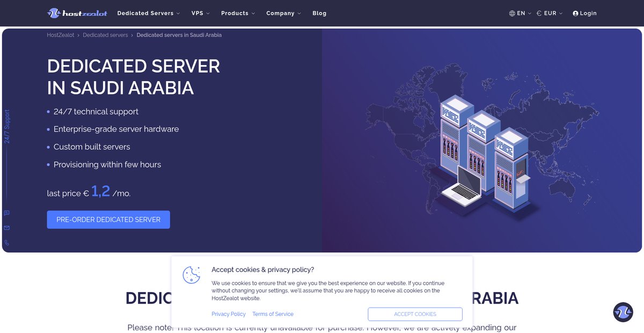Go to Dedicated servers breadcrumb
644x333 pixels.
tap(105, 35)
